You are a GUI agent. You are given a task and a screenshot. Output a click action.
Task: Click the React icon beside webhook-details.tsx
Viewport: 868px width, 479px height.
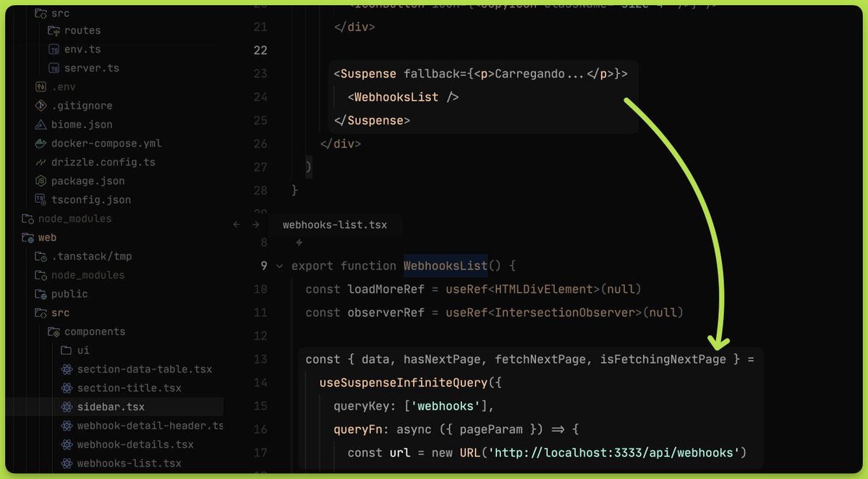pyautogui.click(x=67, y=444)
